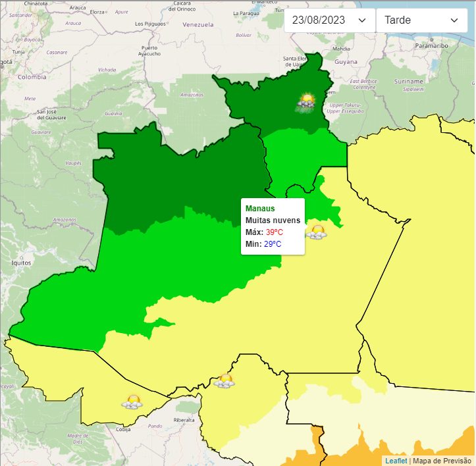Click the Mapa de Previsão attribution text
476x466 pixels.
tap(442, 461)
